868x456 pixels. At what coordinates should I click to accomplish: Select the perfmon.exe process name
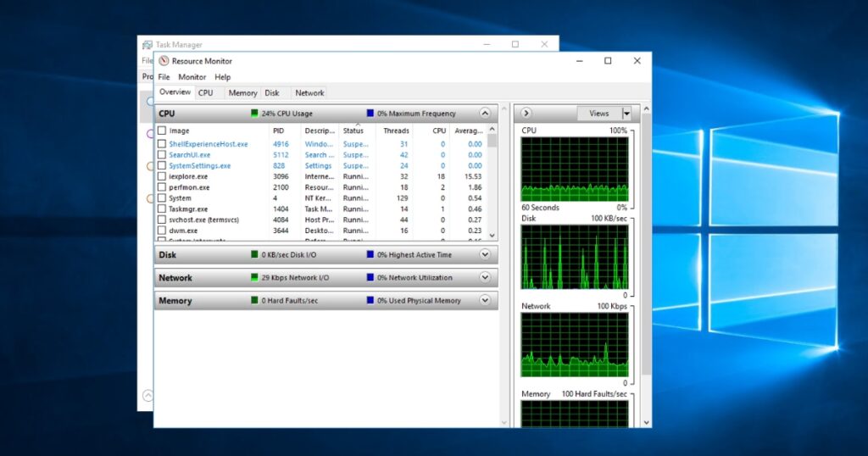[189, 187]
